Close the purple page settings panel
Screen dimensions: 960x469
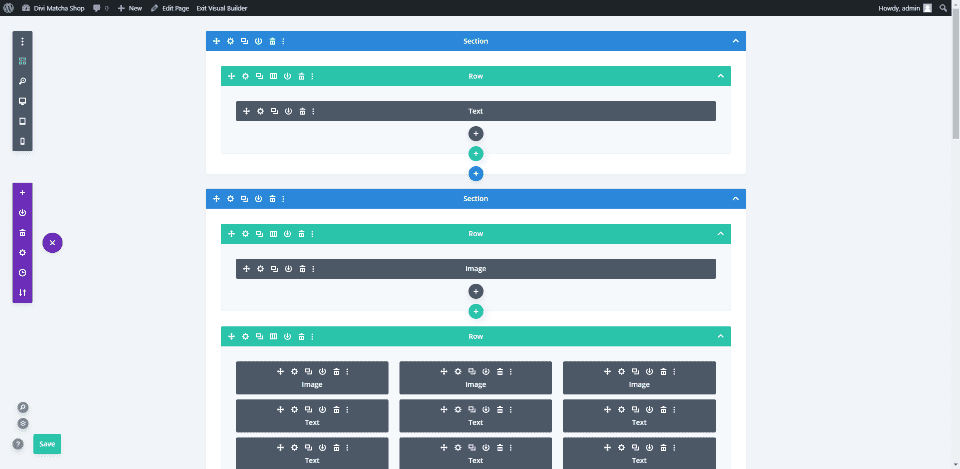pyautogui.click(x=53, y=243)
